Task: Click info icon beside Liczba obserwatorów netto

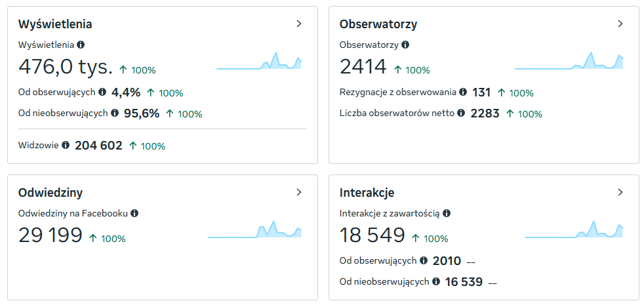Action: point(461,113)
